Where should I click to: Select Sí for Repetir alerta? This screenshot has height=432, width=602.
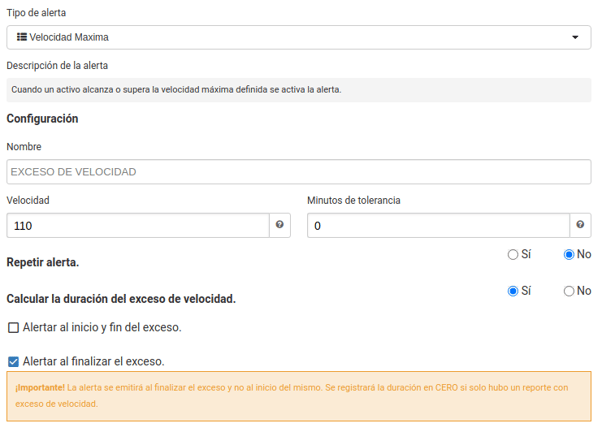[513, 255]
